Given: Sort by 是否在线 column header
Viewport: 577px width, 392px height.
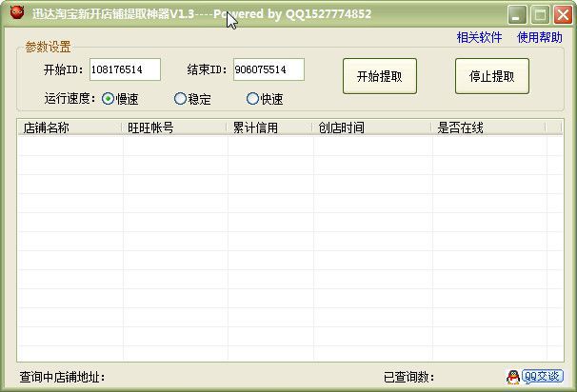Looking at the screenshot, I should (x=488, y=127).
